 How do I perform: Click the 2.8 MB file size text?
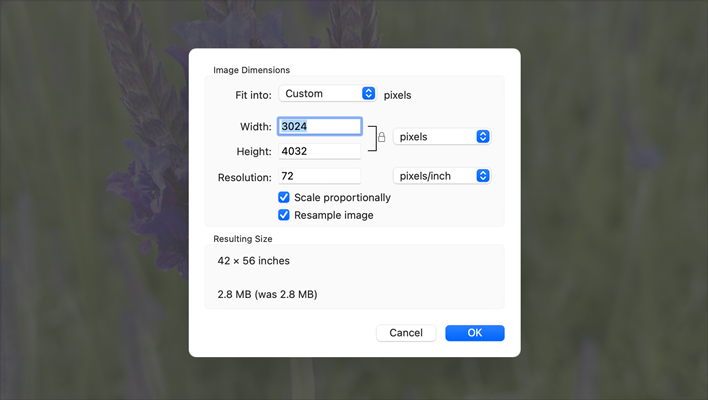267,295
